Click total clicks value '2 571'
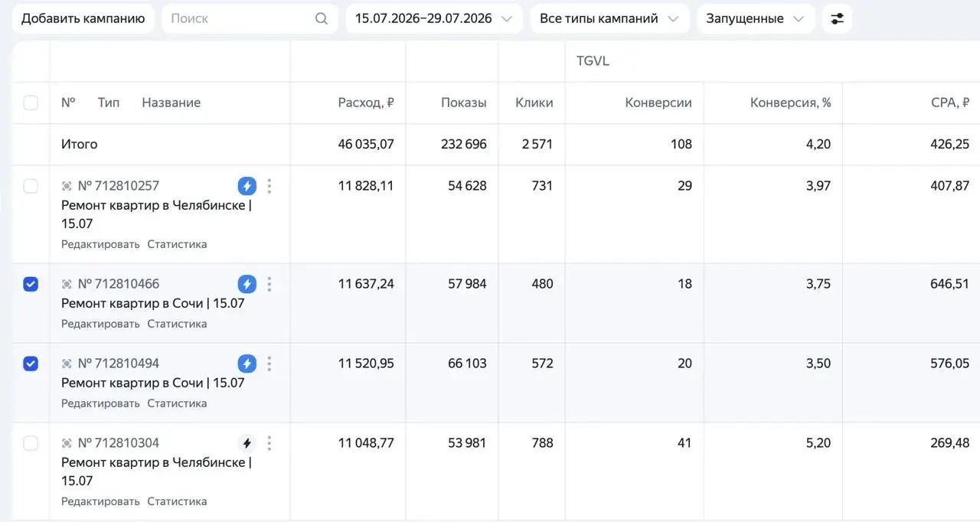Screen dimensions: 980x522 (x=537, y=144)
